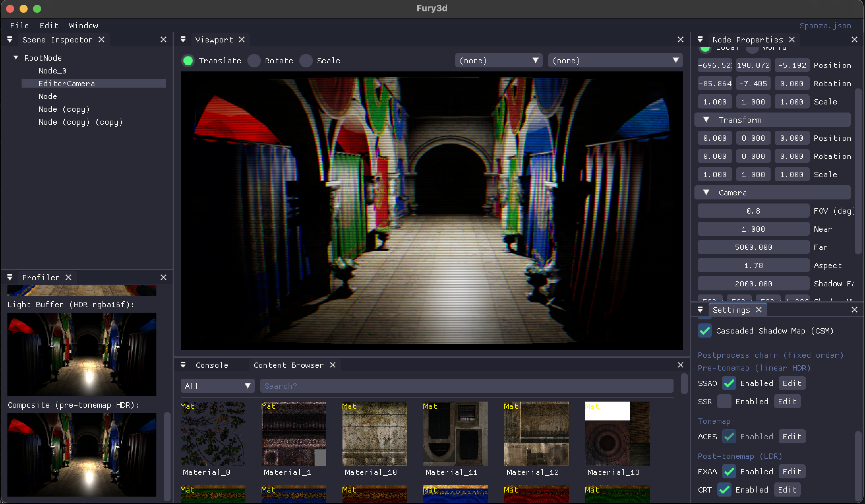Collapse the RootNode tree
The height and width of the screenshot is (504, 865).
pyautogui.click(x=16, y=58)
